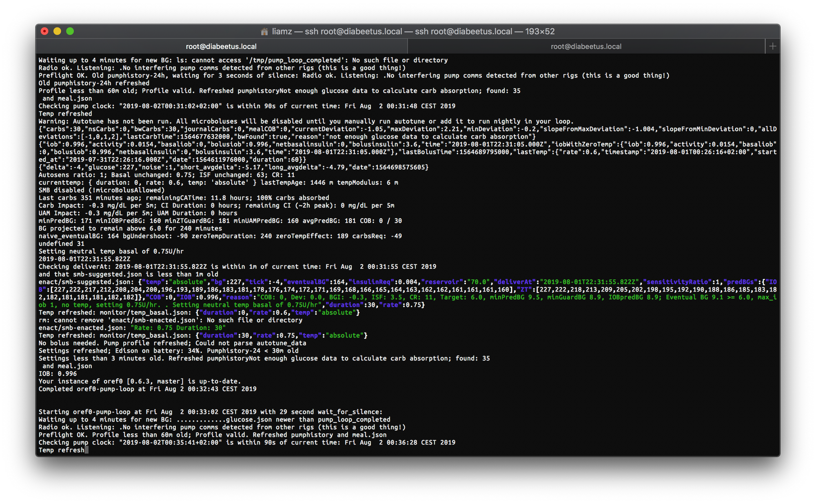Click the 'Completed oref0-pump-loop' line
This screenshot has height=504, width=816.
click(147, 389)
